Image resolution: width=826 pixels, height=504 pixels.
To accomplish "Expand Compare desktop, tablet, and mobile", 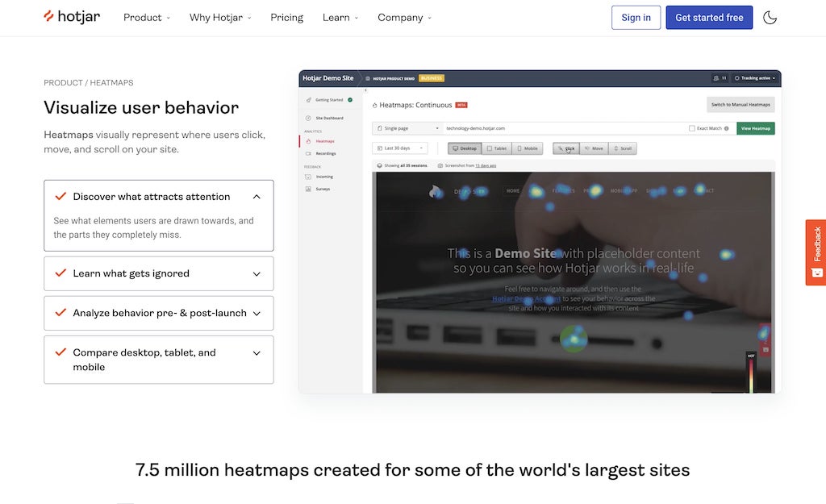I will pos(159,360).
